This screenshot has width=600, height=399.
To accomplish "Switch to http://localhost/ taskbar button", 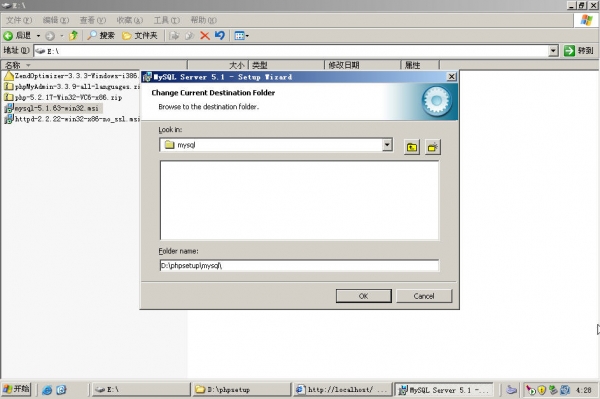I will pos(343,389).
